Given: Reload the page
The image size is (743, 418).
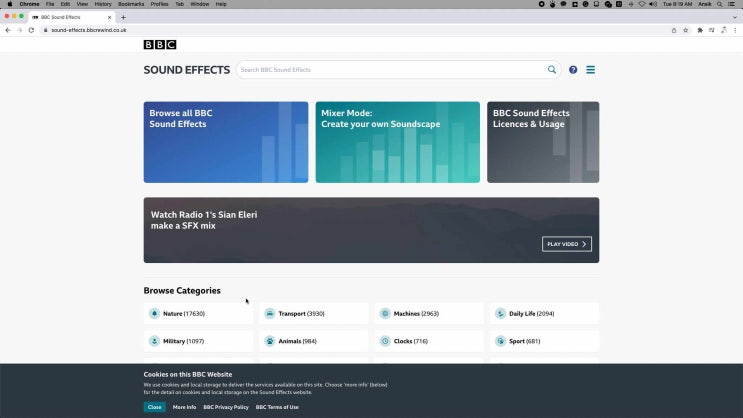Looking at the screenshot, I should click(31, 30).
